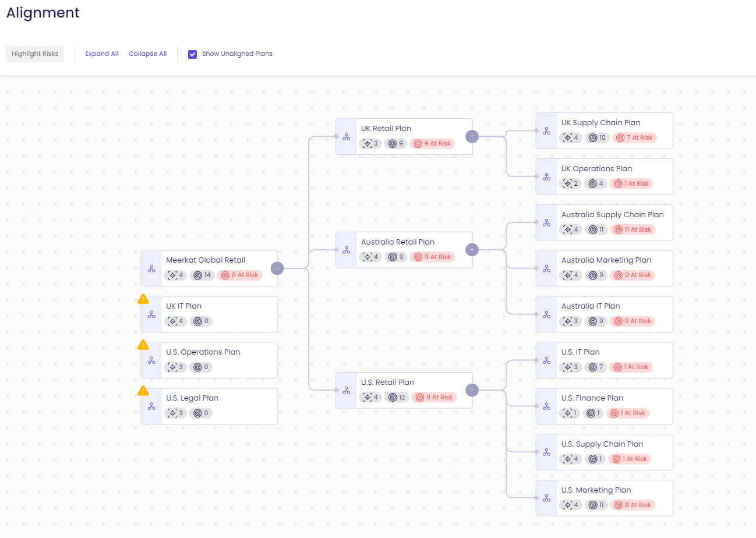The height and width of the screenshot is (538, 756).
Task: Click the U.S. Operations Plan hierarchy icon
Action: click(x=151, y=360)
